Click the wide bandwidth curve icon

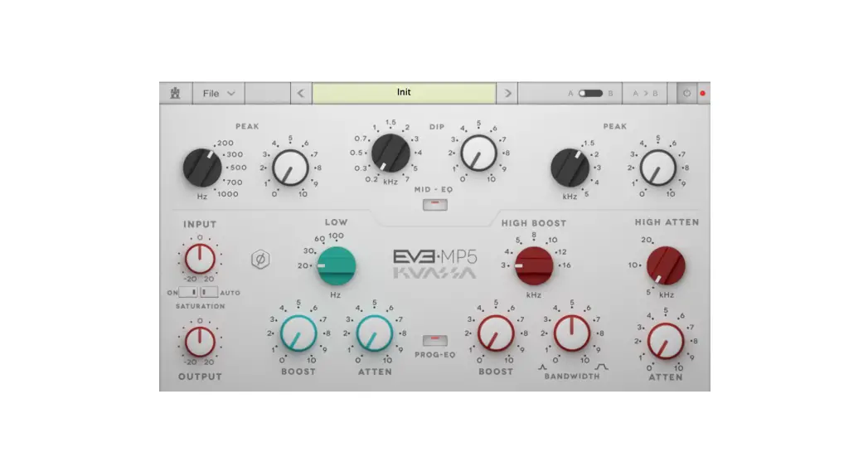[x=601, y=367]
